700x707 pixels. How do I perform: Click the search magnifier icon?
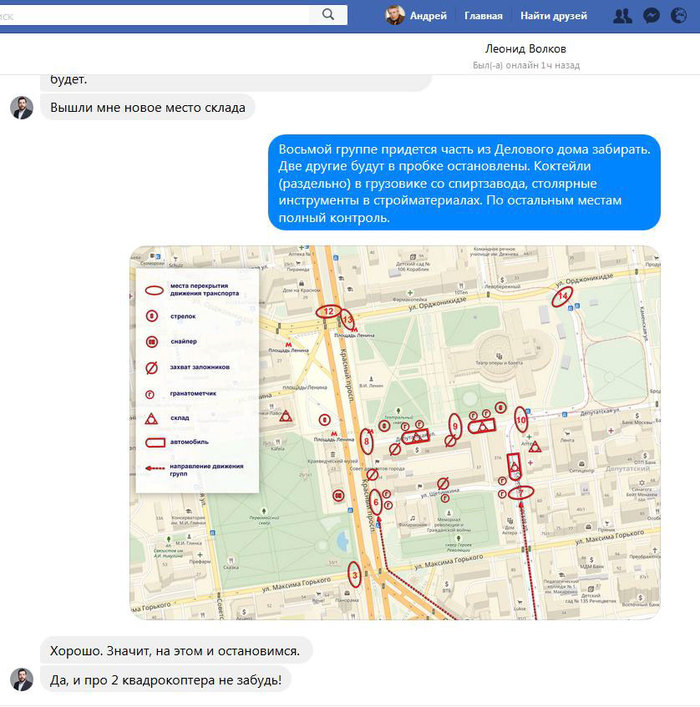(x=328, y=15)
